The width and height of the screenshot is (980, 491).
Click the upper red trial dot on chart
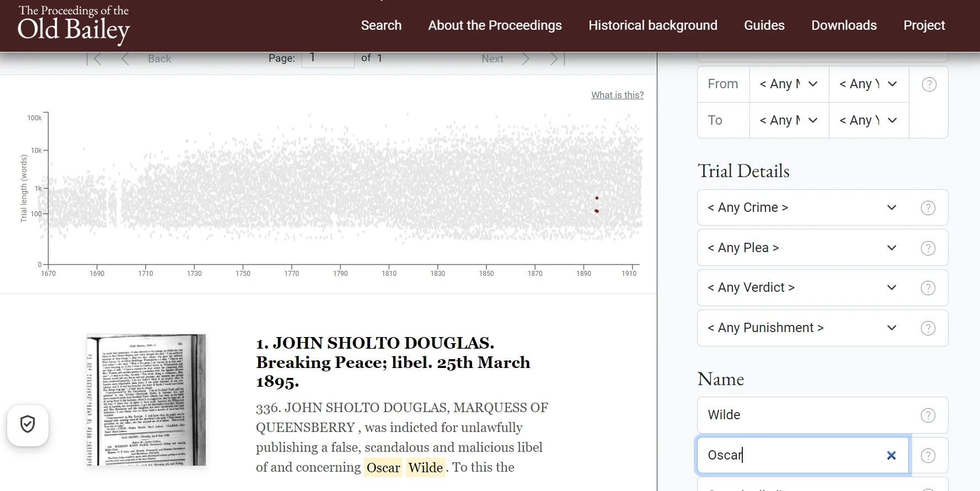pos(597,198)
